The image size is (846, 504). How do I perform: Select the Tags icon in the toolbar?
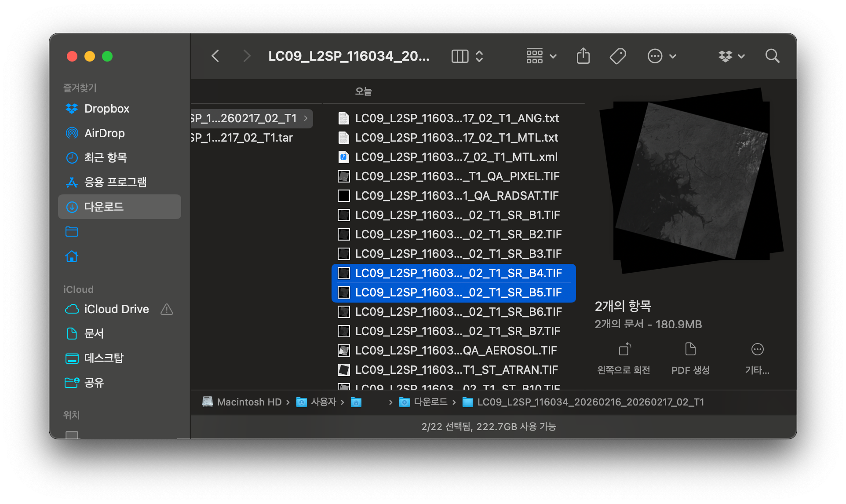pyautogui.click(x=617, y=56)
